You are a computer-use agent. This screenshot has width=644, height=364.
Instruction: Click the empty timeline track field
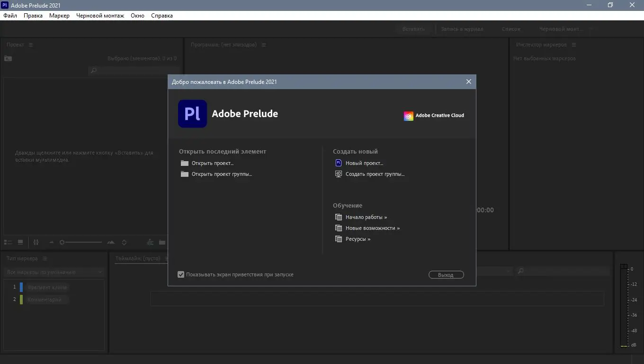click(377, 299)
